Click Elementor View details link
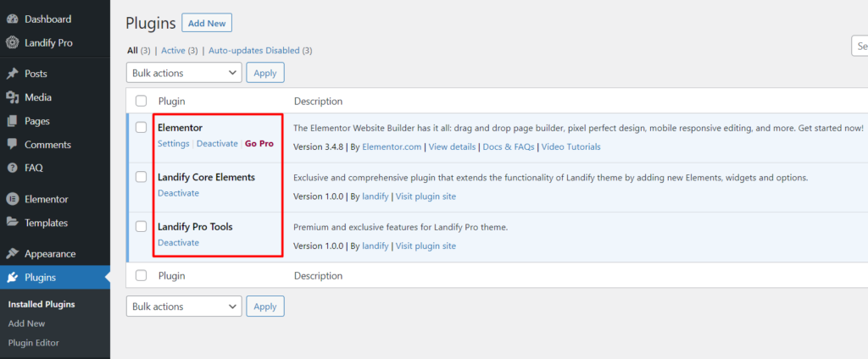The height and width of the screenshot is (359, 868). [x=452, y=147]
